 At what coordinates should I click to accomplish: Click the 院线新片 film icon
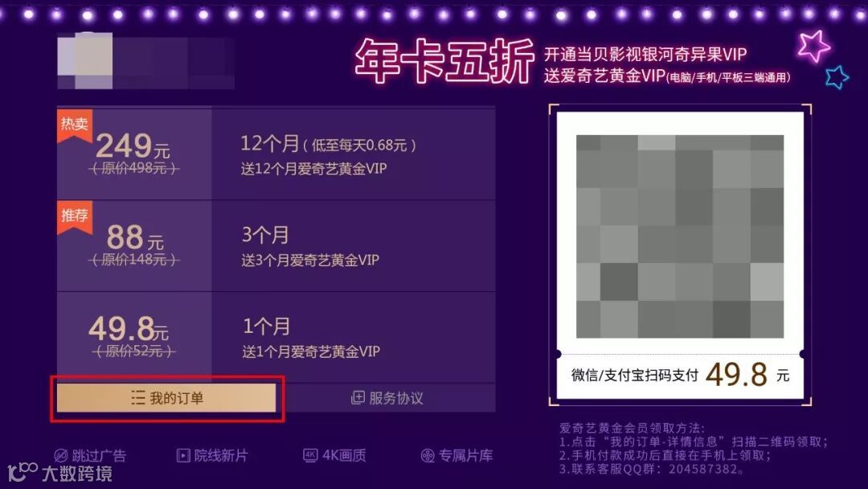pos(182,456)
